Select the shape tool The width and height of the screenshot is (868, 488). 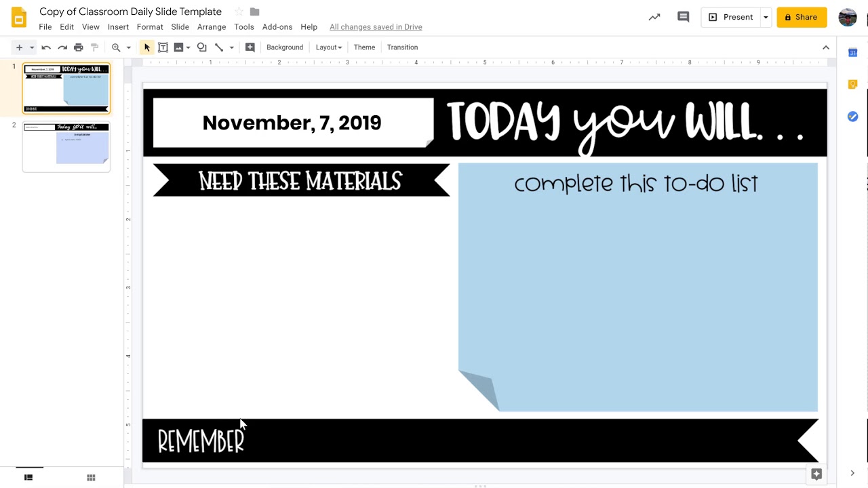click(201, 47)
